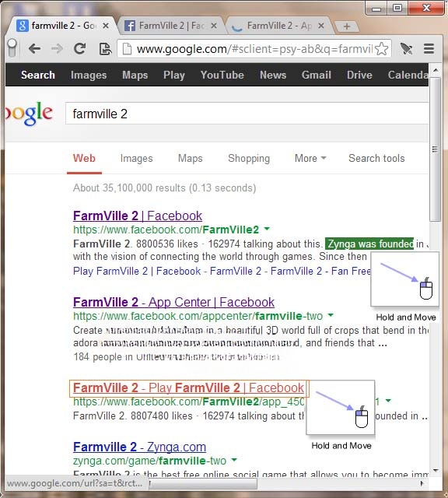Click the browser back arrow
The image size is (448, 498).
tap(34, 49)
